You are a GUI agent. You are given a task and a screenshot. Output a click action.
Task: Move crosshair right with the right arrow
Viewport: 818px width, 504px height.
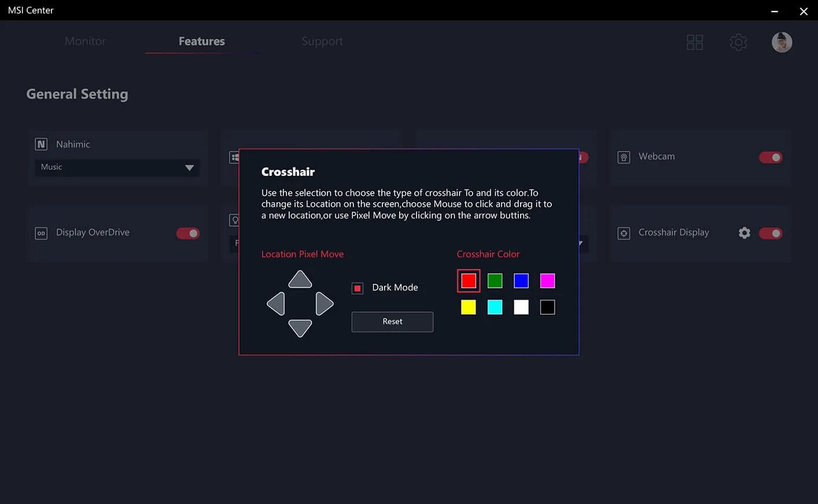coord(325,303)
